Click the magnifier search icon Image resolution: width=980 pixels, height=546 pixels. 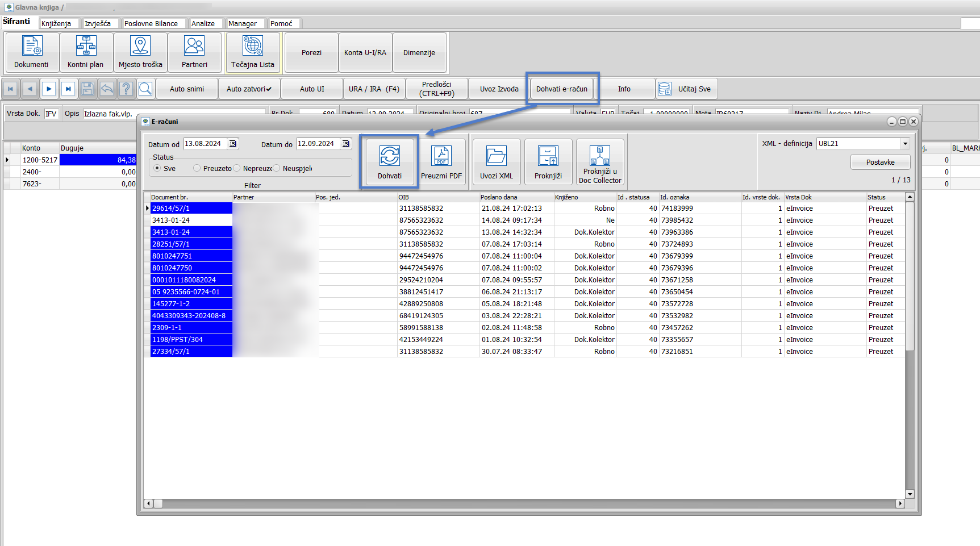pyautogui.click(x=145, y=89)
